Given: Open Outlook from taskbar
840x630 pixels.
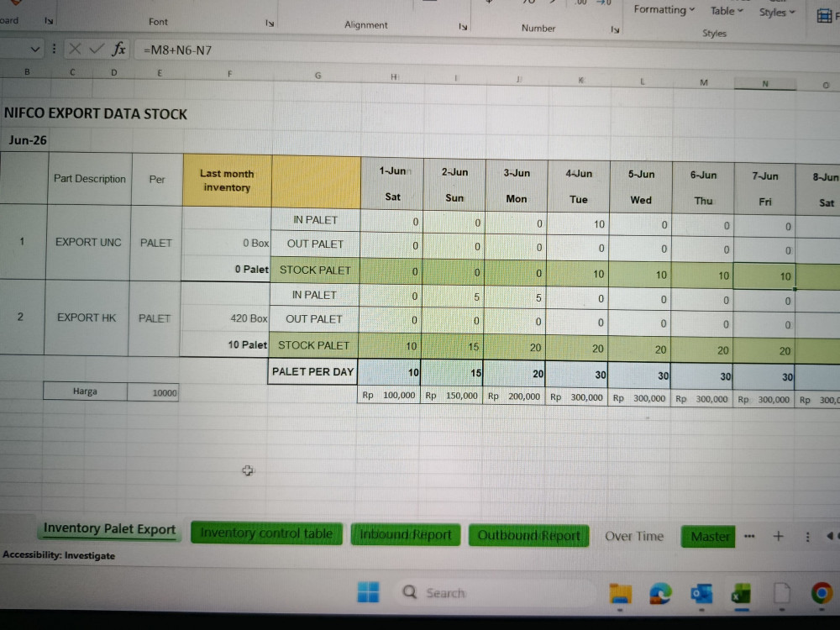Looking at the screenshot, I should (x=701, y=594).
